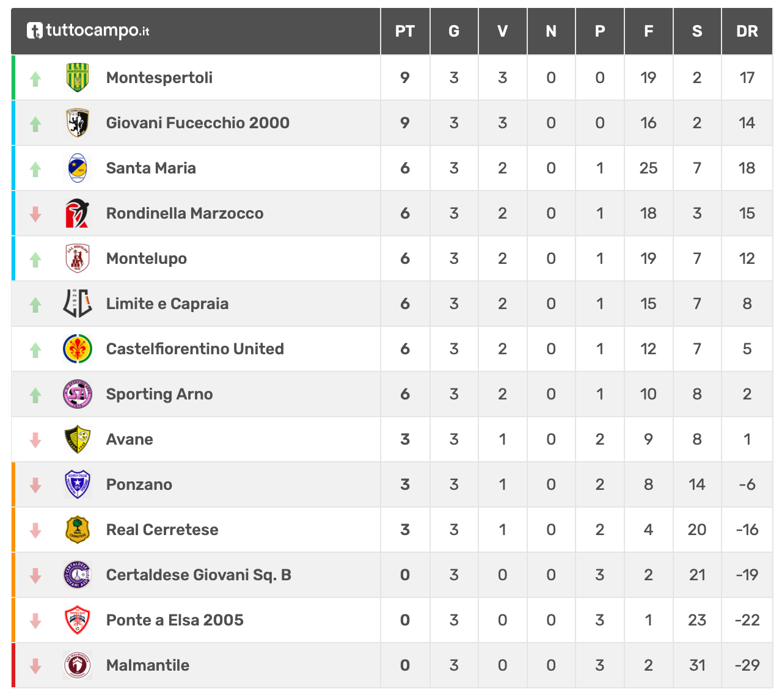
Task: Open the Limite e Capraia crest
Action: [x=78, y=304]
